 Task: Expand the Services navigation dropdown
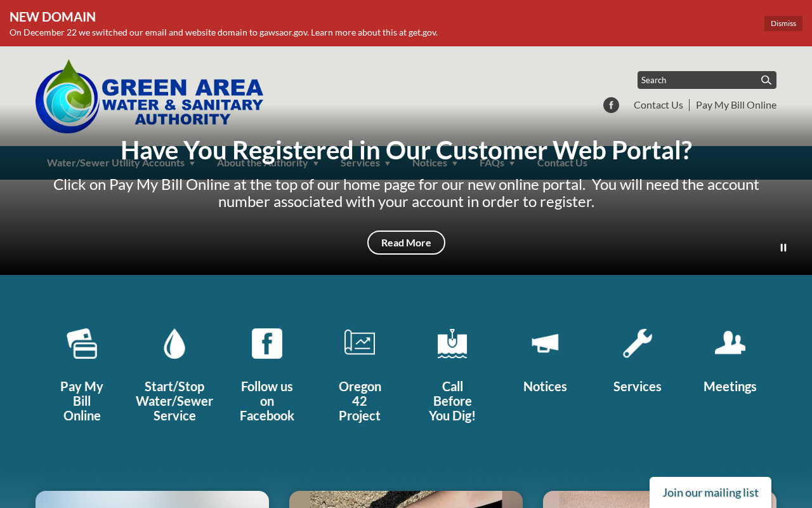click(x=365, y=163)
